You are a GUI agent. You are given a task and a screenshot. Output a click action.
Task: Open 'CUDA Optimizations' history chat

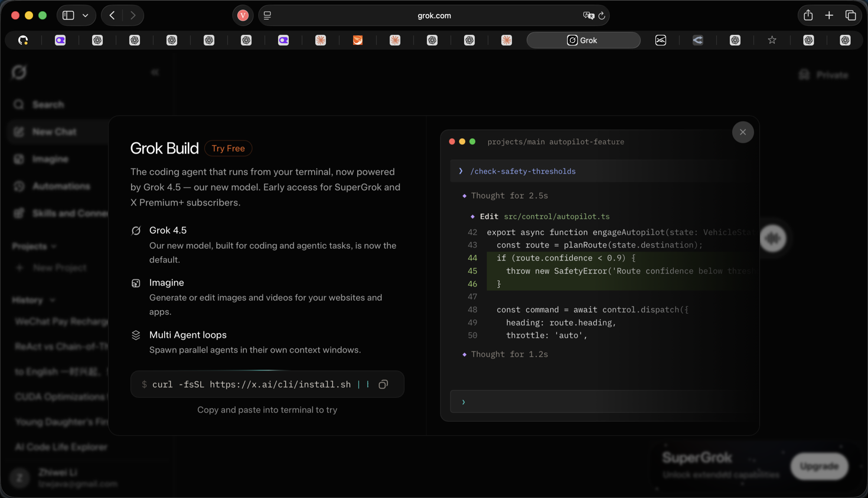point(61,397)
